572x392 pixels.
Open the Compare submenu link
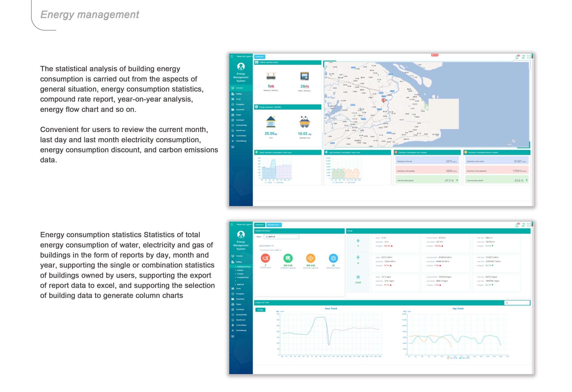[x=240, y=274]
